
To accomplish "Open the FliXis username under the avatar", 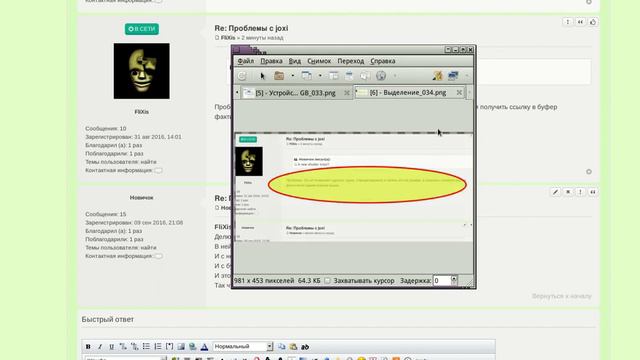I will point(142,112).
